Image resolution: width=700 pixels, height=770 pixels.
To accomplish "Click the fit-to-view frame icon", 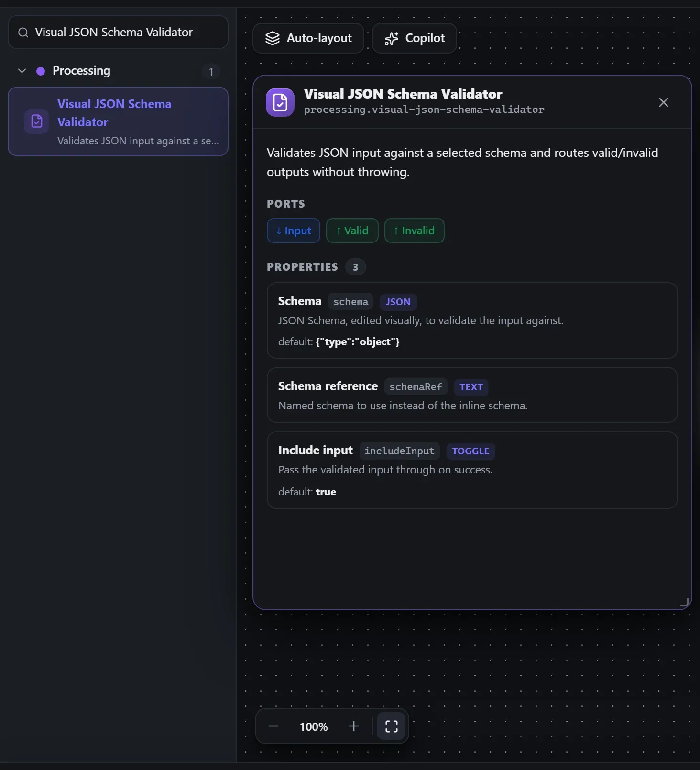I will point(391,726).
